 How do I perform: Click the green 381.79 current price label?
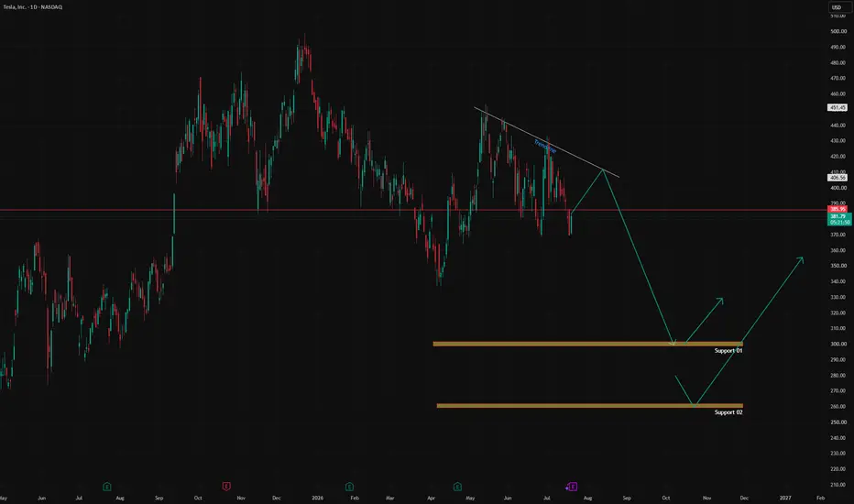[839, 219]
